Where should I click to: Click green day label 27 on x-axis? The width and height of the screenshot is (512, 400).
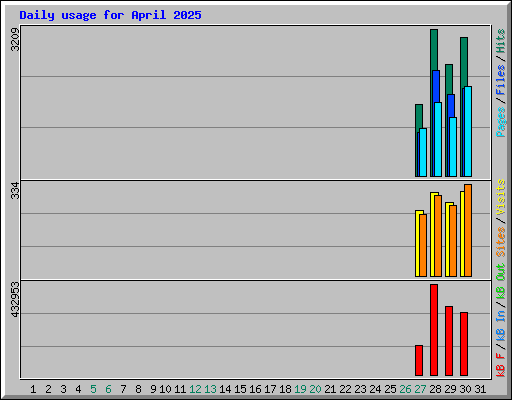click(420, 389)
